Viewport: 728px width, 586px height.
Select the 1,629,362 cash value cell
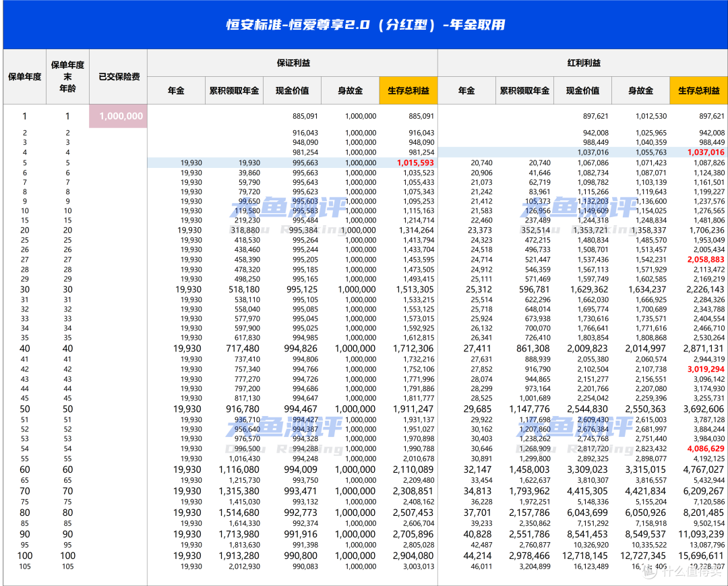coord(589,289)
